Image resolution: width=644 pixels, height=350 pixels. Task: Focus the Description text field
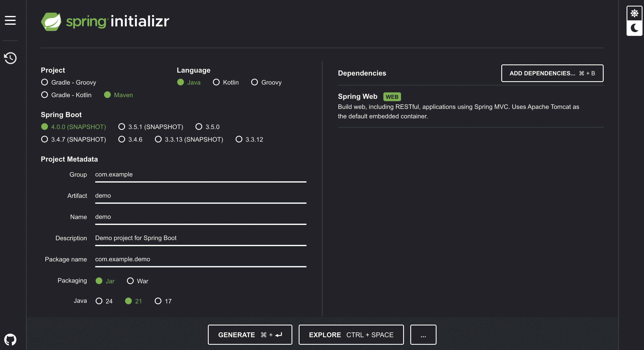click(x=201, y=238)
